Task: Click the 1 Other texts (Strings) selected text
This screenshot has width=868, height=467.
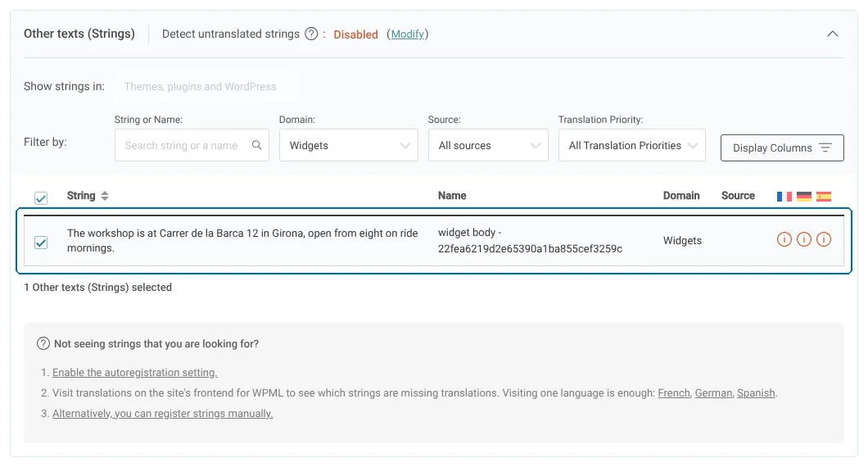Action: pos(98,287)
